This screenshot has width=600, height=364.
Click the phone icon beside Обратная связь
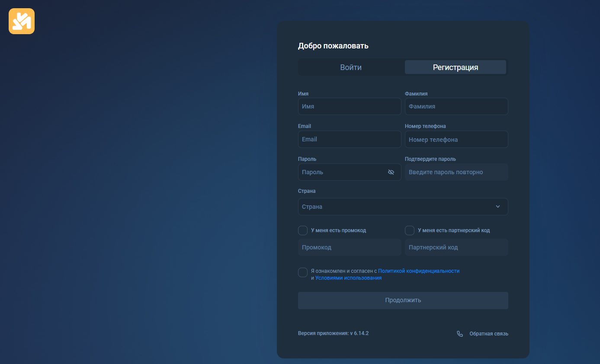tap(460, 334)
